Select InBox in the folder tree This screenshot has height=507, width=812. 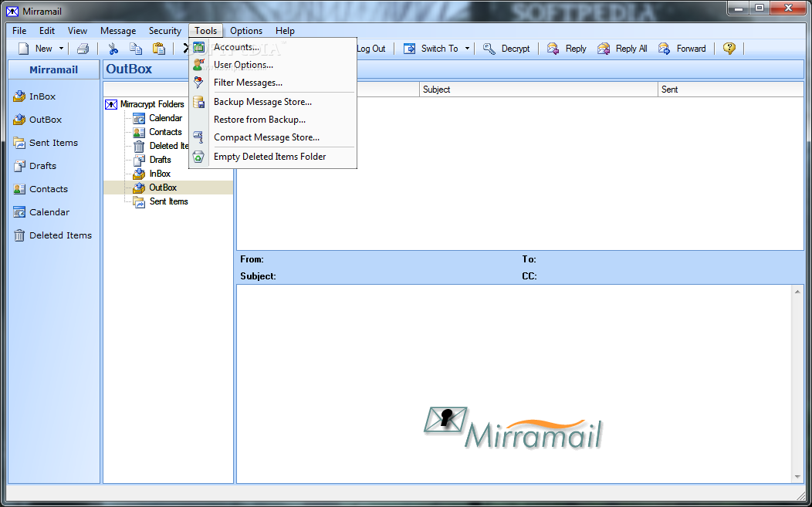coord(160,174)
